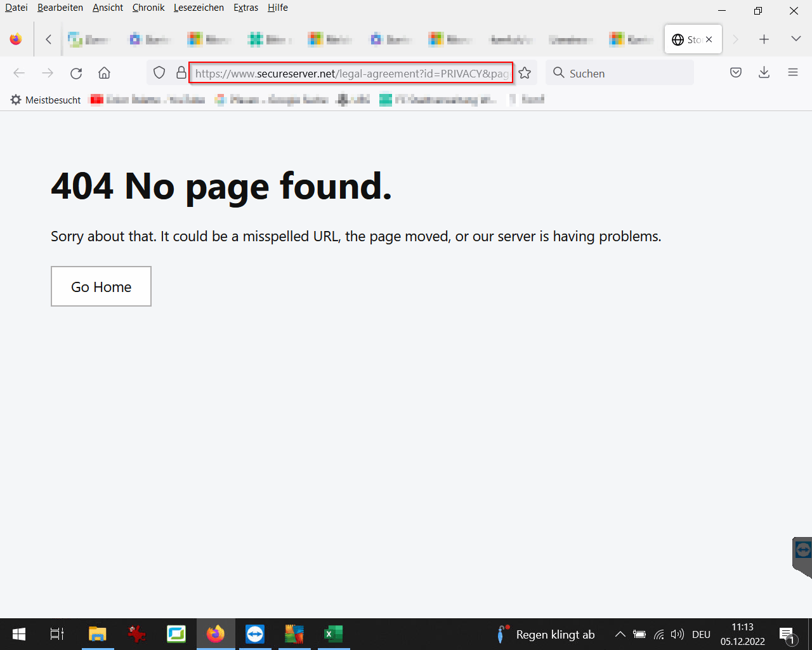Image resolution: width=812 pixels, height=650 pixels.
Task: Open Windows Task View
Action: coord(57,634)
